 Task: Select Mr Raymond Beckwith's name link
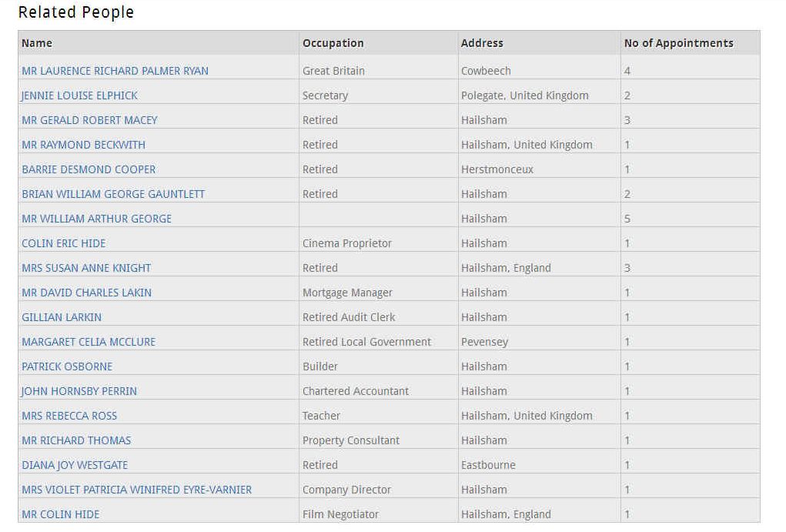(x=83, y=145)
